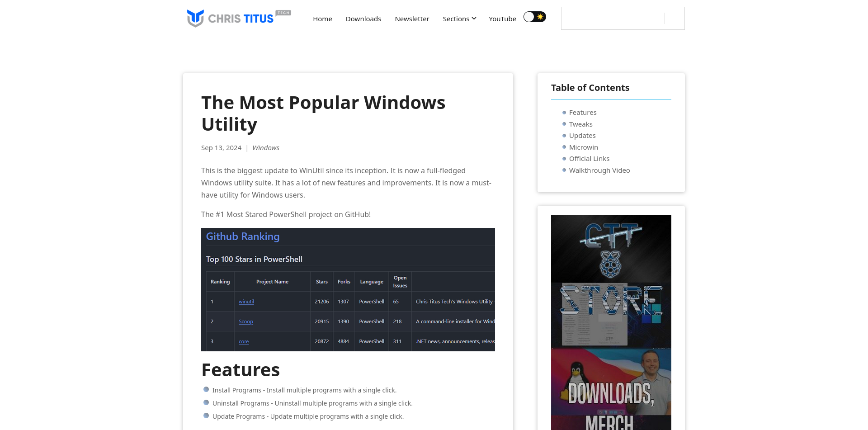The image size is (868, 430).
Task: Expand the Sections dropdown menu
Action: pos(459,19)
